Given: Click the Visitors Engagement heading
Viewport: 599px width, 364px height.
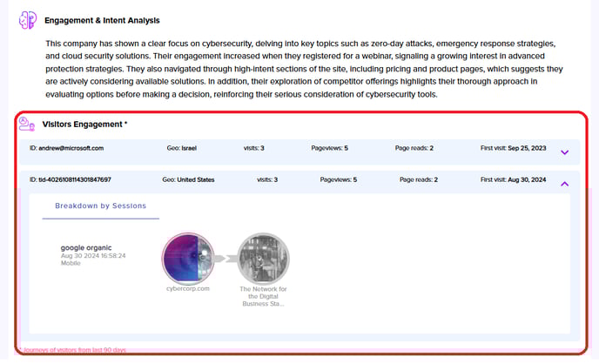Looking at the screenshot, I should pos(84,125).
